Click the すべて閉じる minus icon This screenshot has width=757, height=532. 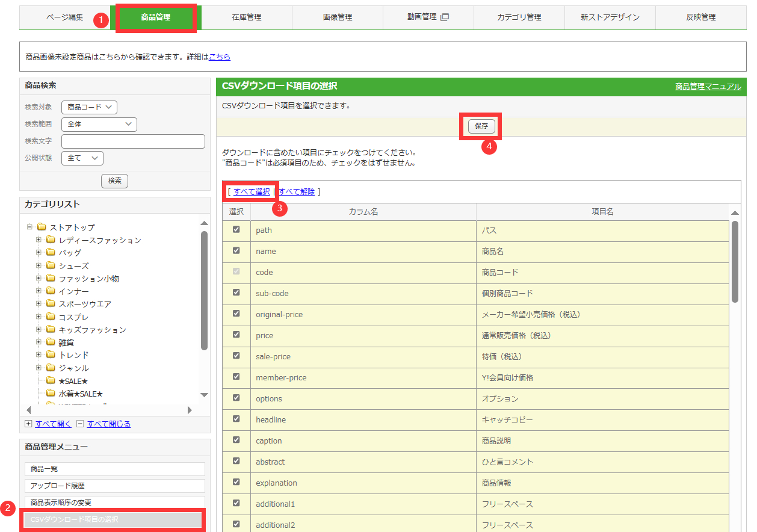pos(80,424)
